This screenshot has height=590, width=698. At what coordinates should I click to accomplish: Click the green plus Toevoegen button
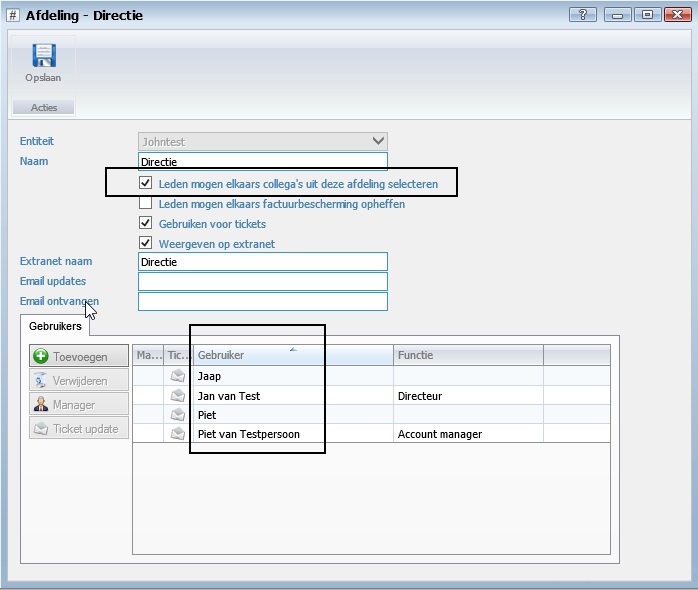(79, 356)
